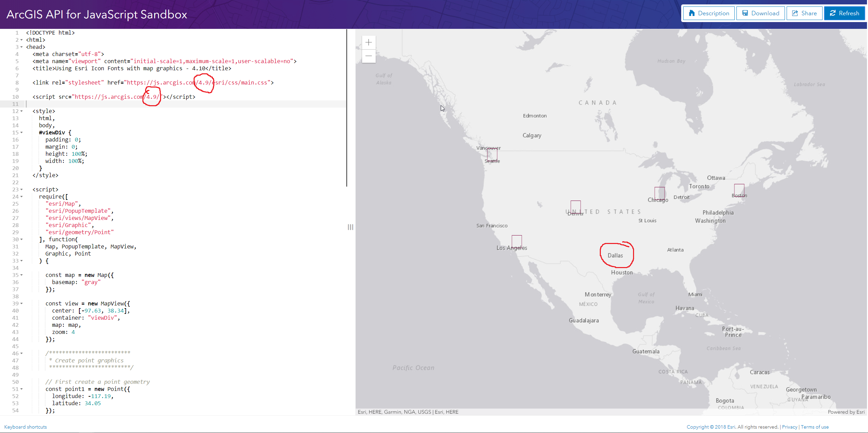868x433 pixels.
Task: Click the Chicago square point graphic
Action: pyautogui.click(x=659, y=193)
